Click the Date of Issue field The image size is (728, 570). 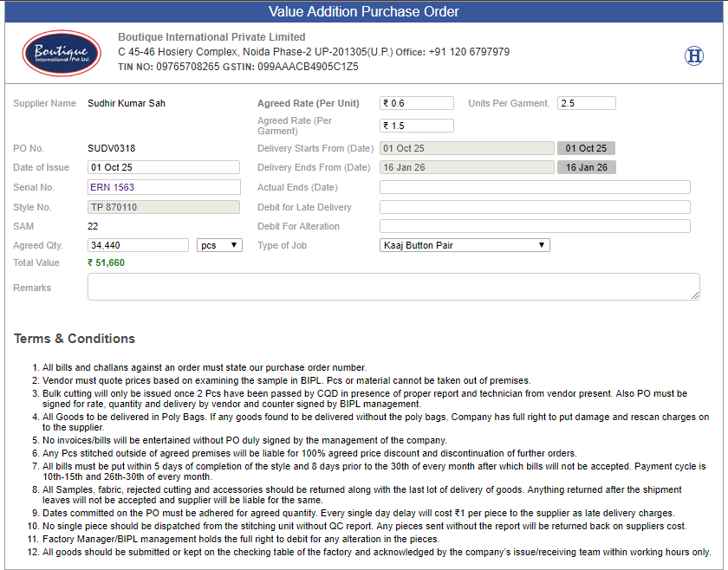(x=164, y=167)
